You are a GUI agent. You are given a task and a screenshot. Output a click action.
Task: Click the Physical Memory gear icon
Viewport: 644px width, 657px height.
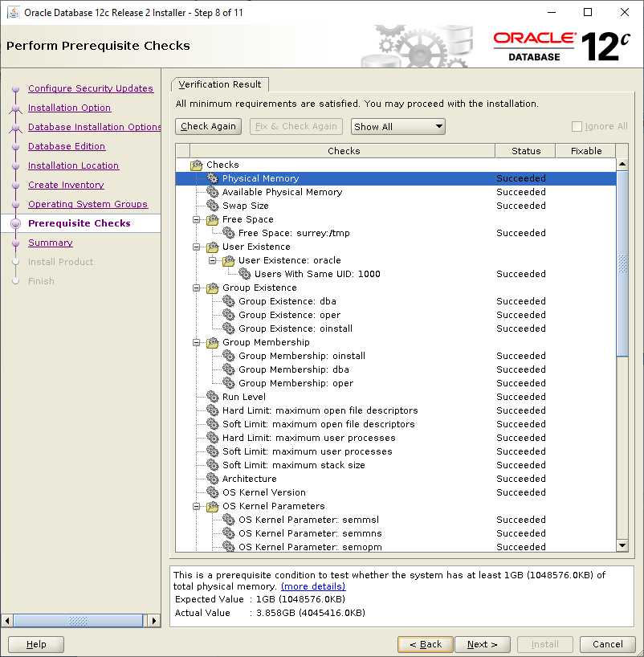[x=213, y=178]
